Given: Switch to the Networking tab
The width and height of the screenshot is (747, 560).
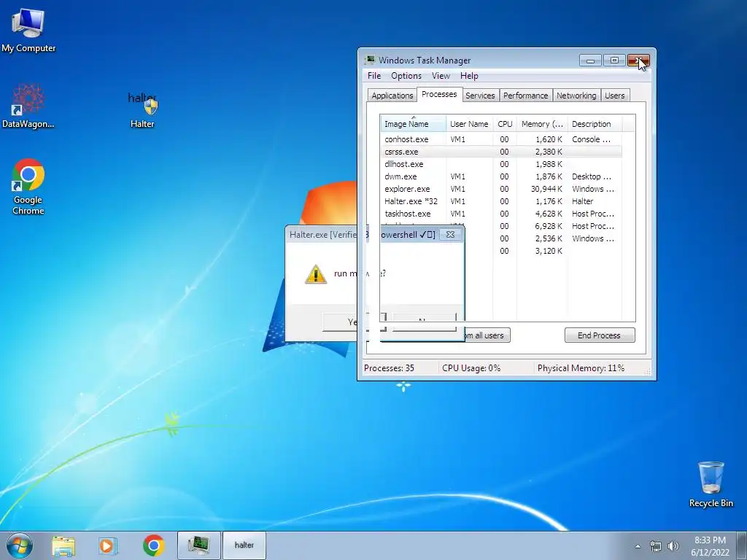Looking at the screenshot, I should coord(576,96).
